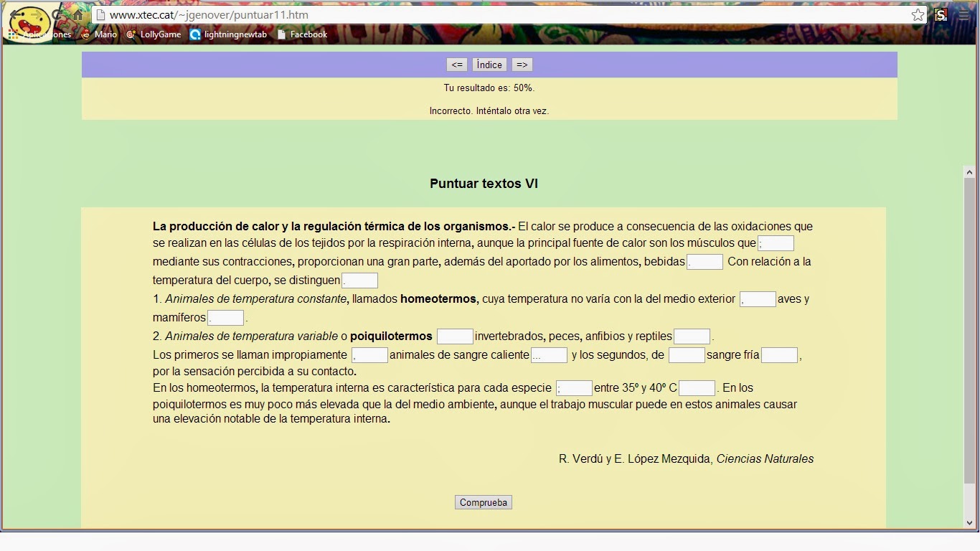The height and width of the screenshot is (551, 980).
Task: Open the Facebook bookmark
Action: point(302,34)
